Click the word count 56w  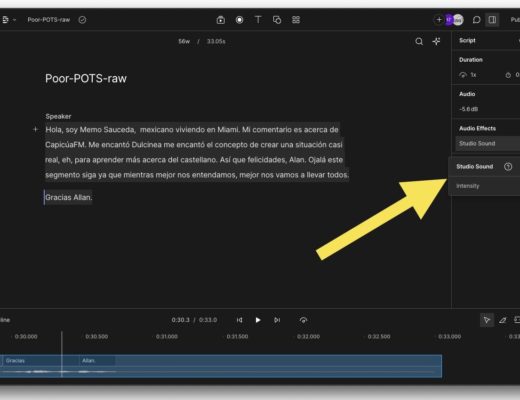[x=184, y=41]
